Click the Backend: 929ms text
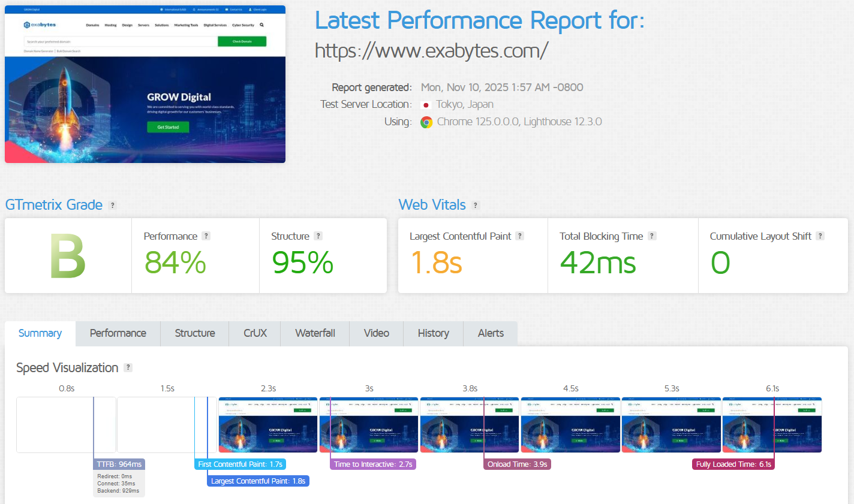The image size is (854, 504). [118, 491]
